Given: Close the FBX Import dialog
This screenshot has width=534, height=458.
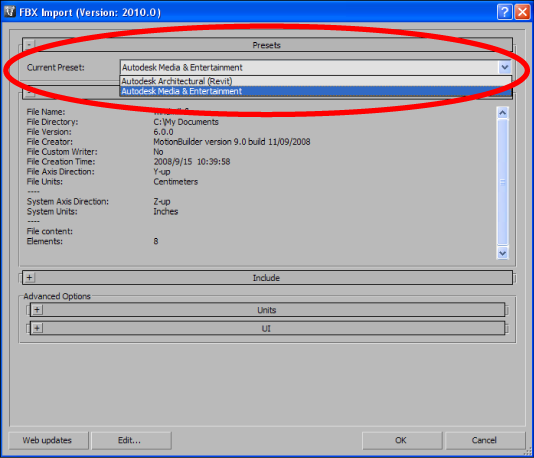Looking at the screenshot, I should click(522, 12).
